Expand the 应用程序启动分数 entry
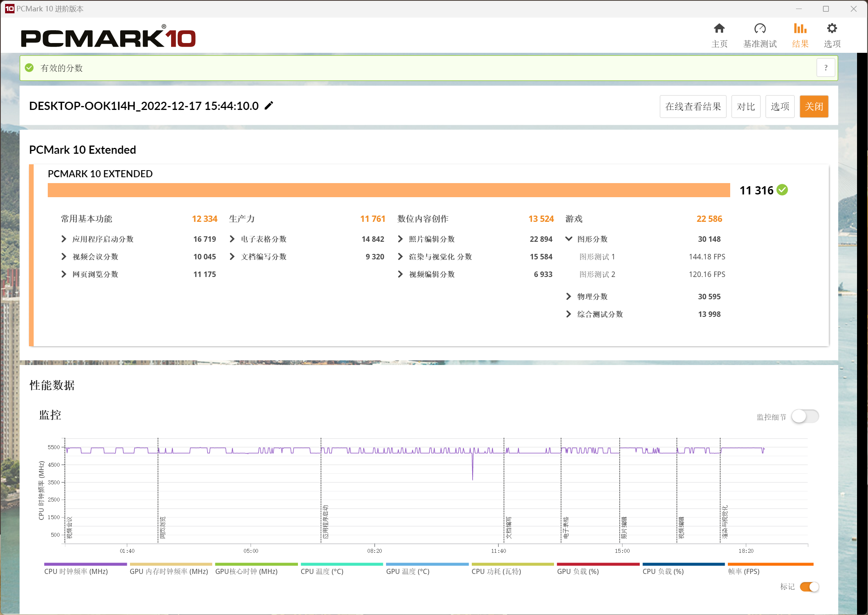Screen dimensions: 868x615 coord(64,239)
